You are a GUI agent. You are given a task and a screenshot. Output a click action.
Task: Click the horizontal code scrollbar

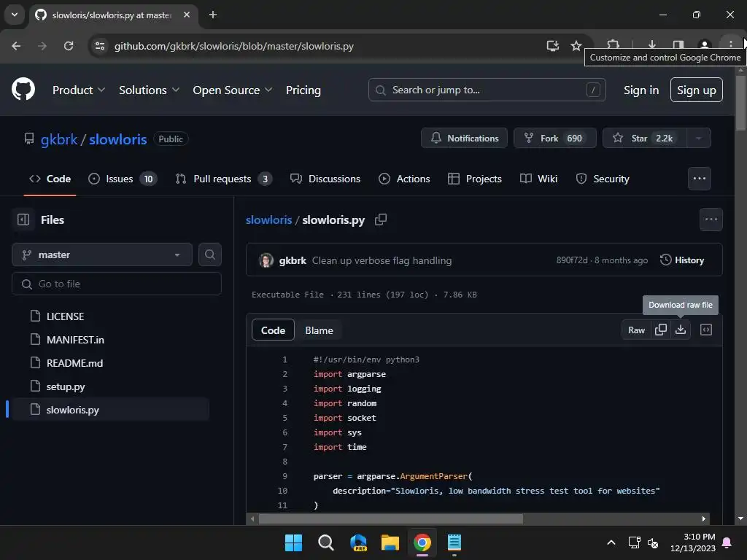[391, 518]
